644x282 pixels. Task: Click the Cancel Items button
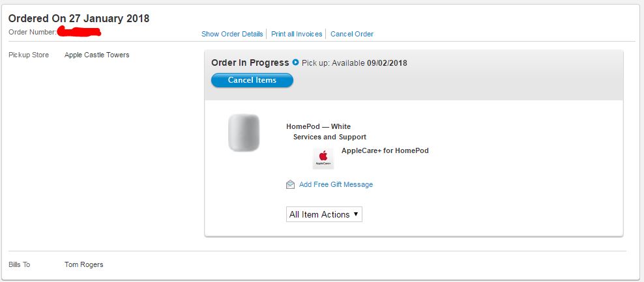tap(252, 80)
